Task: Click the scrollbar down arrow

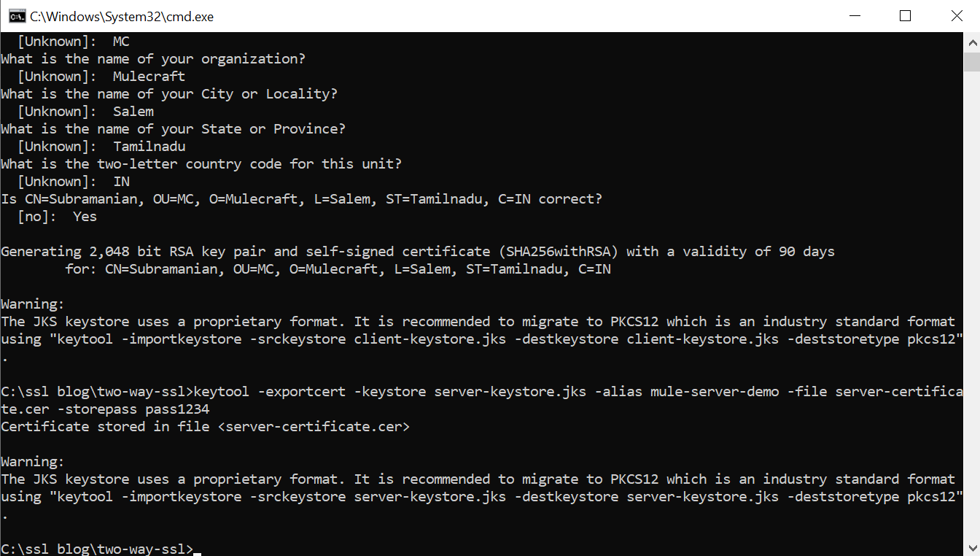Action: [x=972, y=547]
